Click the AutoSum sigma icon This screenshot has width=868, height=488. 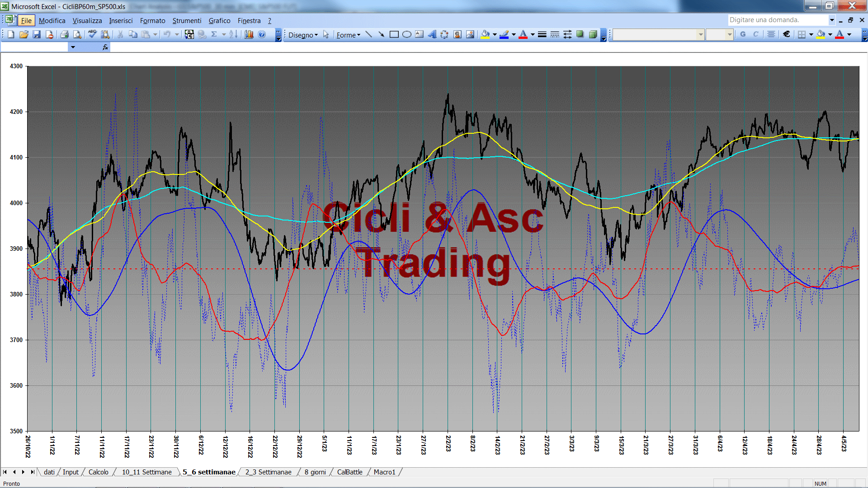click(214, 34)
